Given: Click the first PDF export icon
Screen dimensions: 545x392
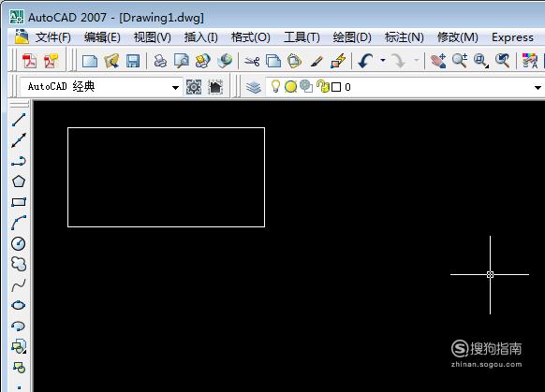Looking at the screenshot, I should pos(30,61).
